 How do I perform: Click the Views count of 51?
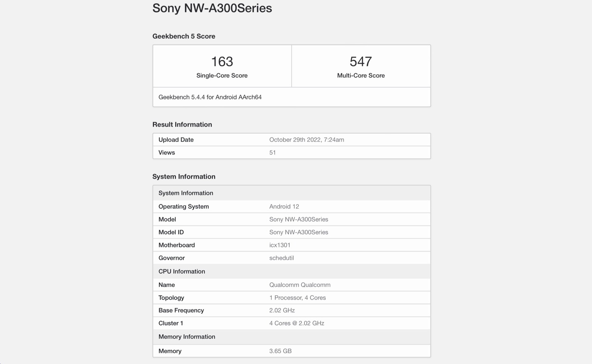(273, 153)
